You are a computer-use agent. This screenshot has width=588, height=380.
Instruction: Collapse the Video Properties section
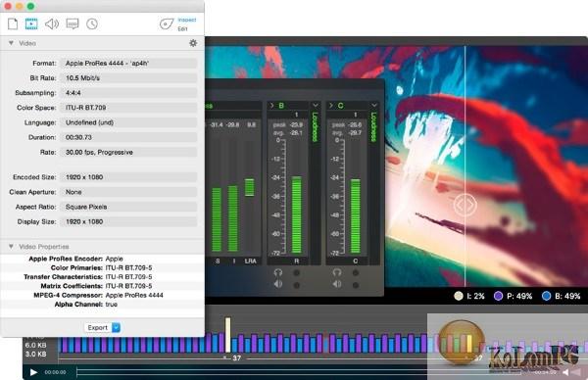[x=11, y=246]
